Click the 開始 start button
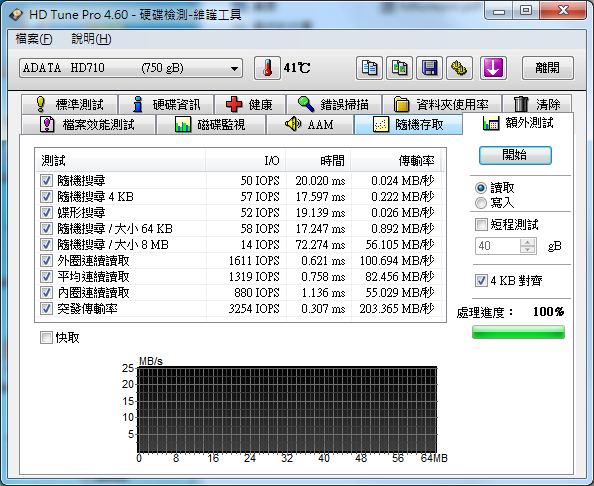Viewport: 594px width, 486px height. [x=515, y=155]
